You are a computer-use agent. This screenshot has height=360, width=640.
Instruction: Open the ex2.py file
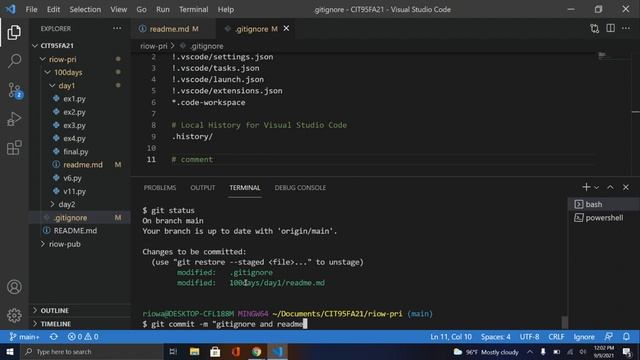tap(74, 112)
